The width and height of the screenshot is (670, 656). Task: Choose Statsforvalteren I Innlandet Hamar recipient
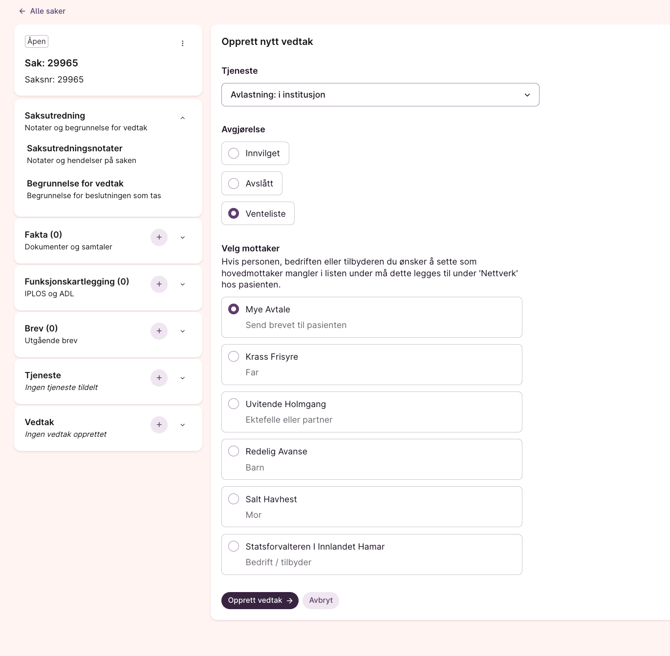pos(234,547)
